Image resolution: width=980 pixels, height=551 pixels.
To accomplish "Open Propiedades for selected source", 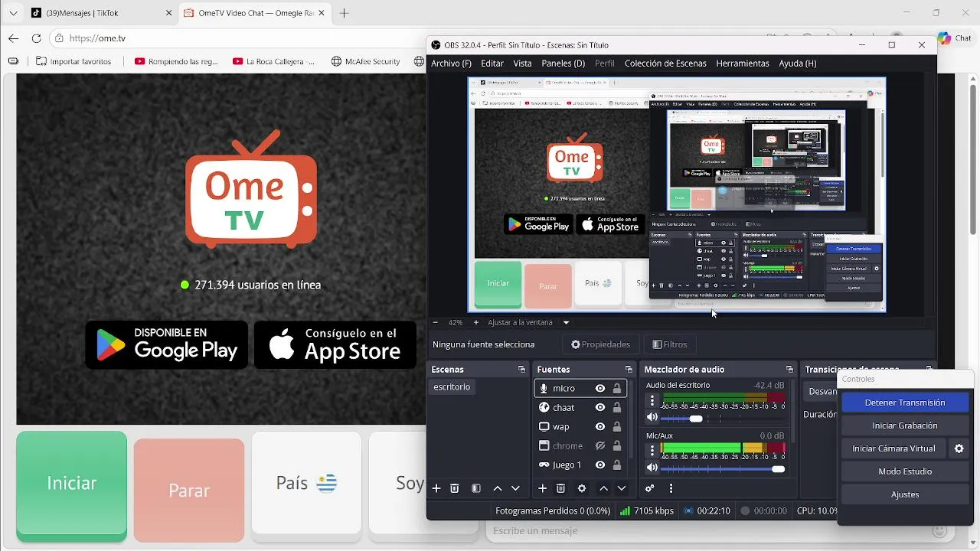I will click(601, 344).
